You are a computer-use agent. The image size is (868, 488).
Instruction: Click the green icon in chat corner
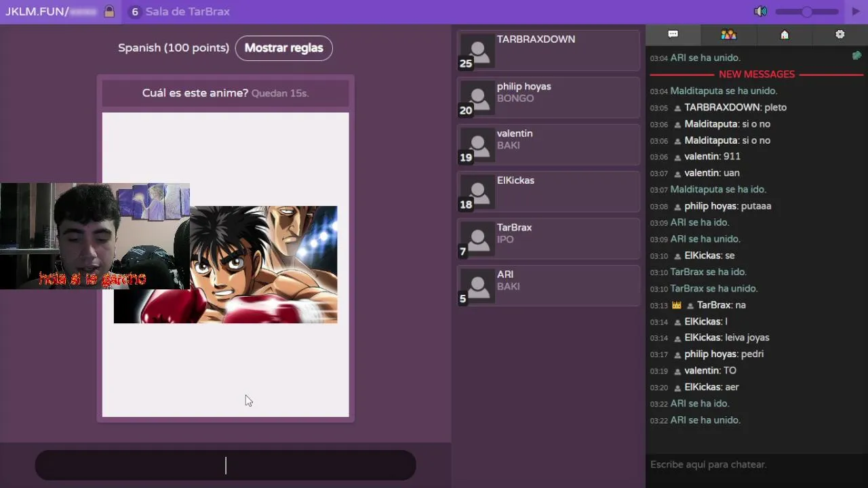pyautogui.click(x=856, y=56)
